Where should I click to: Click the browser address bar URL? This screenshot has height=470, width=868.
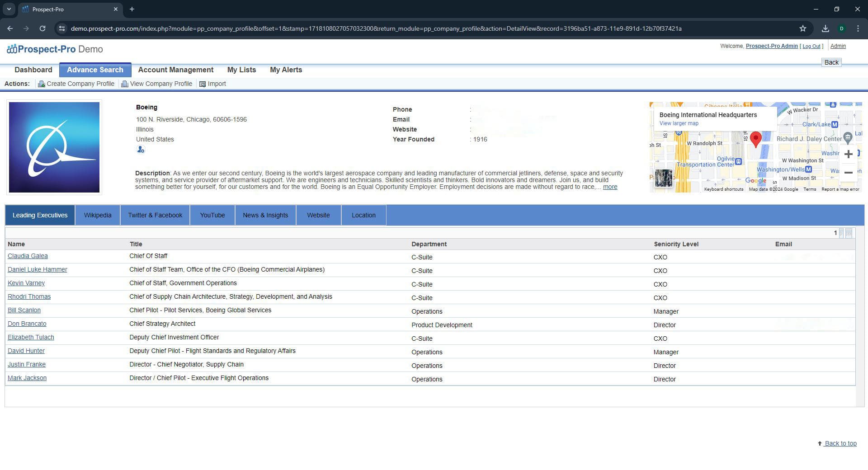(376, 28)
